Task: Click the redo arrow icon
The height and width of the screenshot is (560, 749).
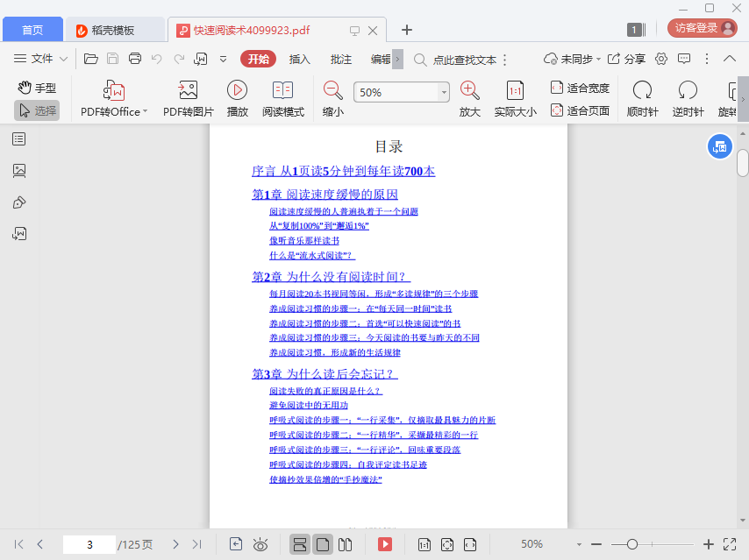Action: click(x=179, y=59)
